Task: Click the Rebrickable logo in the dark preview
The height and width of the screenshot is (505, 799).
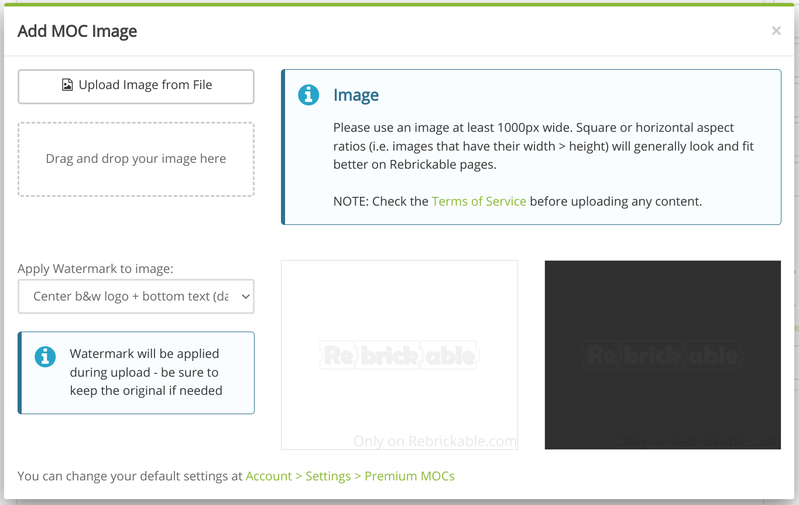Action: (x=662, y=355)
